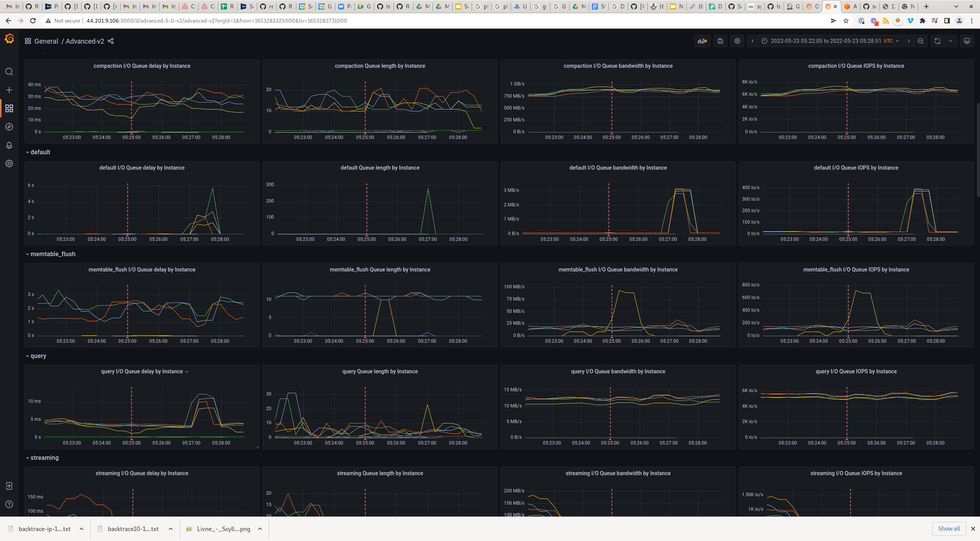Click General breadcrumb link

coord(46,41)
